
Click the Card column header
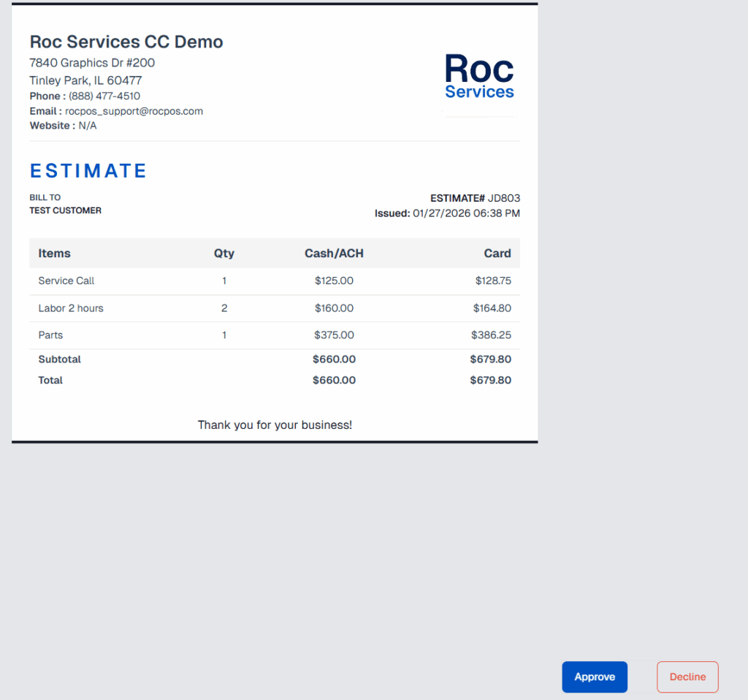point(497,254)
